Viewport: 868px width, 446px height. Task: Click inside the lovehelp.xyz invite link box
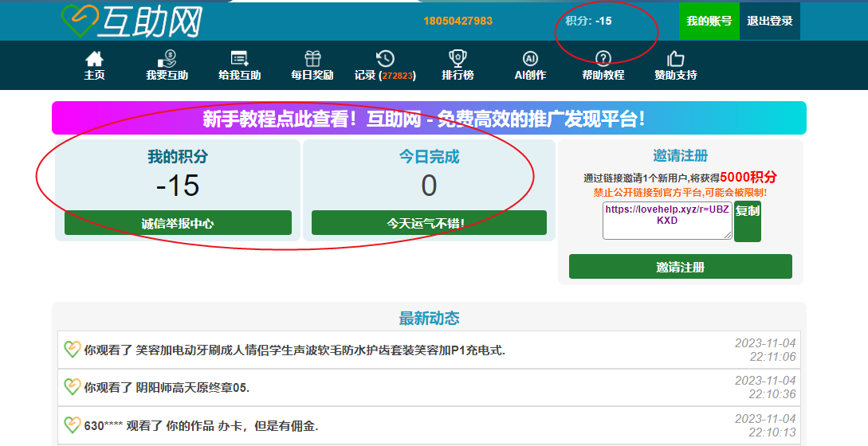coord(667,221)
